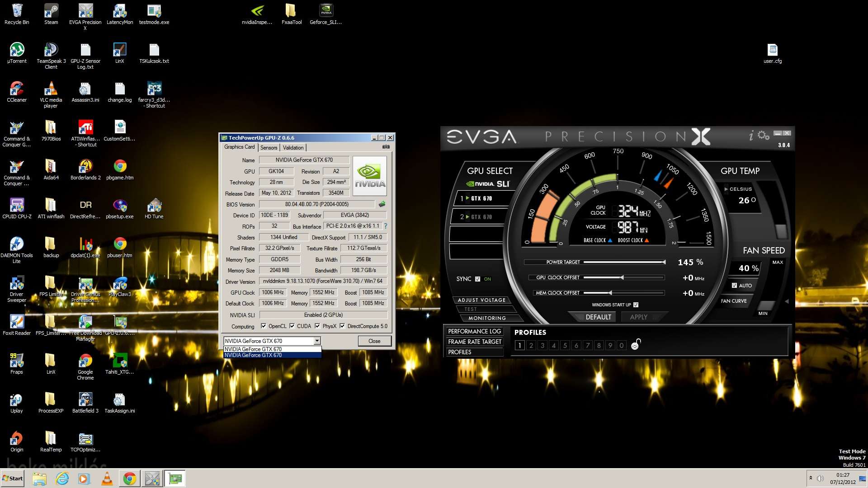Click Chrome icon in the taskbar
868x488 pixels.
[x=130, y=479]
